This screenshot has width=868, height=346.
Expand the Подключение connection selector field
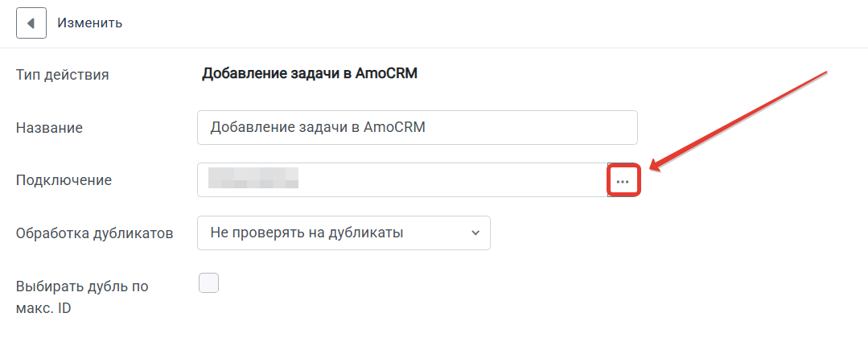pyautogui.click(x=402, y=180)
